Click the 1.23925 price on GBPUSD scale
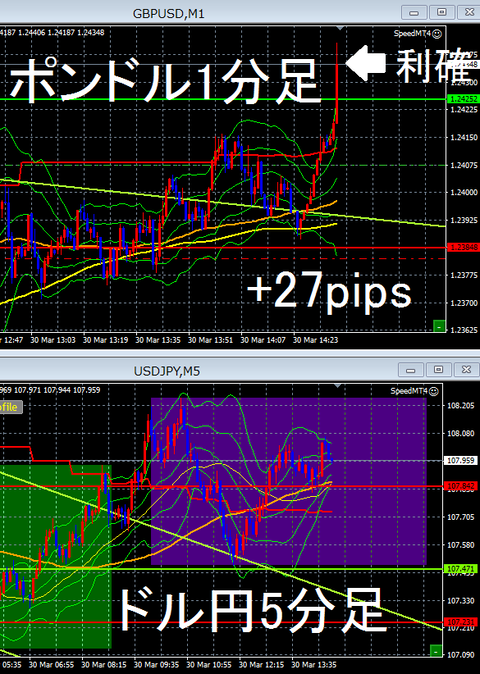Image resolution: width=480 pixels, height=674 pixels. click(463, 220)
